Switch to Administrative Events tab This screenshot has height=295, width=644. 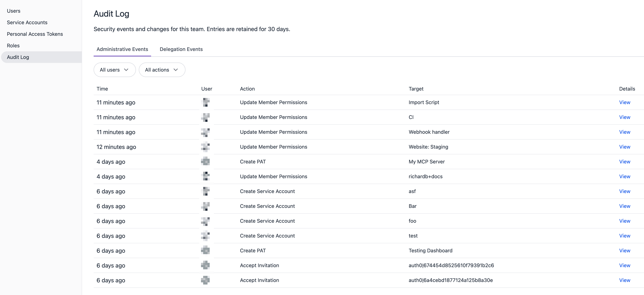[122, 49]
